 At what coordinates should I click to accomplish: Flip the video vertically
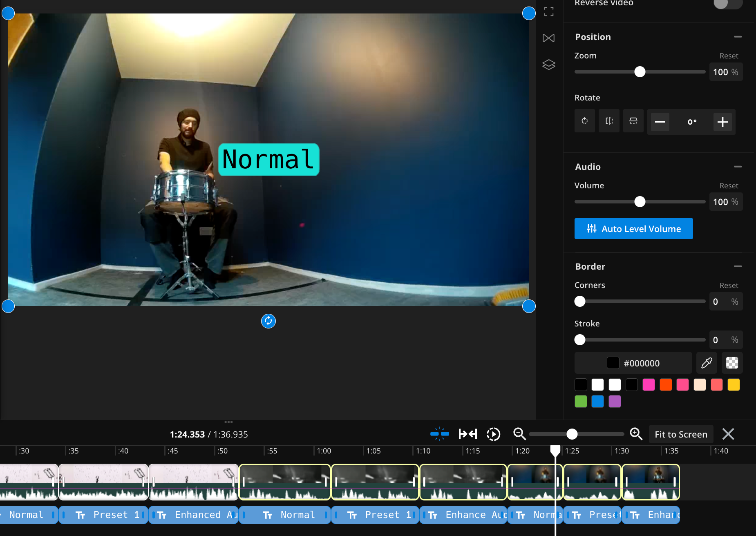633,121
